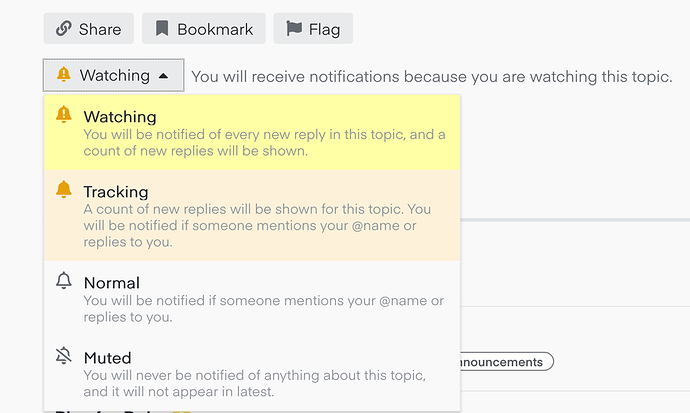Collapse the Watching notification dropdown
The height and width of the screenshot is (413, 690).
click(113, 75)
